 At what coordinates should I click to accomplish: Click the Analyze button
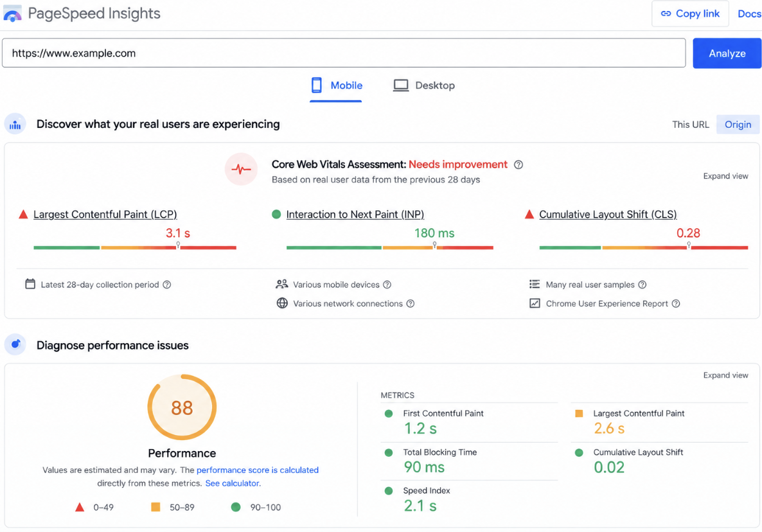[x=727, y=53]
